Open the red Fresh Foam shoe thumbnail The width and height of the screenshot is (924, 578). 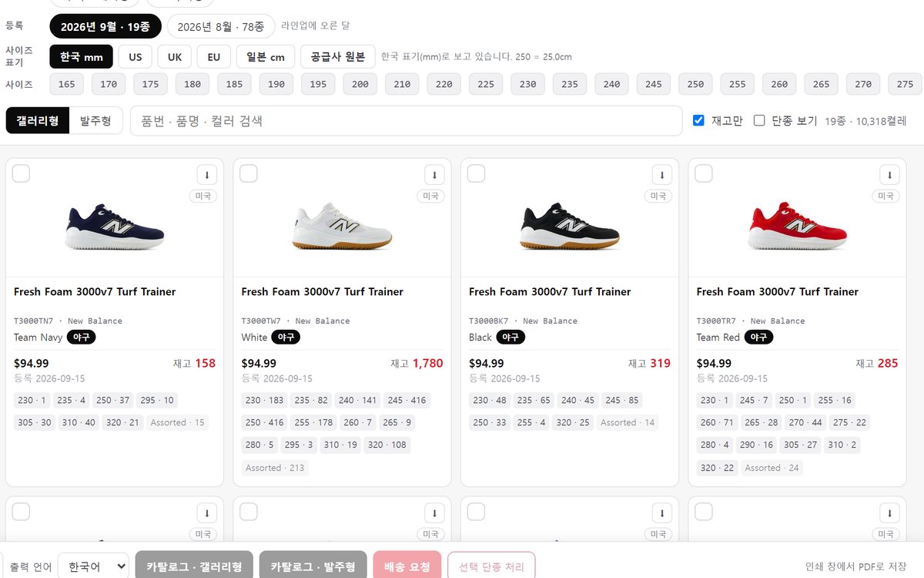(797, 227)
